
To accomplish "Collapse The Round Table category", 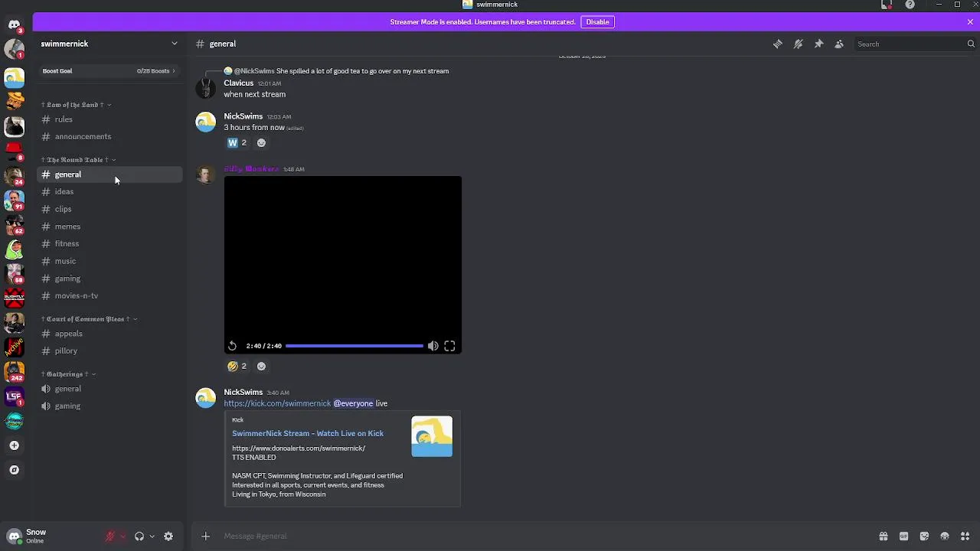I will (x=79, y=160).
